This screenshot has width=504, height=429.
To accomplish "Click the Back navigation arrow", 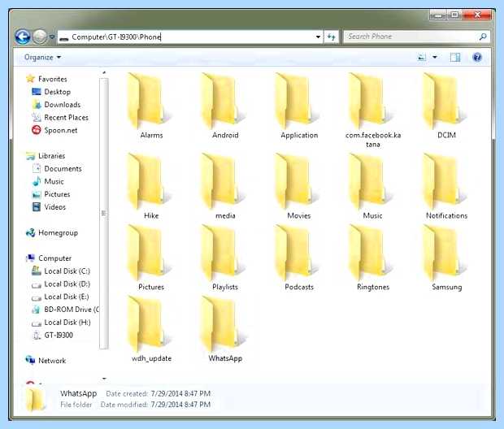I will pyautogui.click(x=23, y=37).
